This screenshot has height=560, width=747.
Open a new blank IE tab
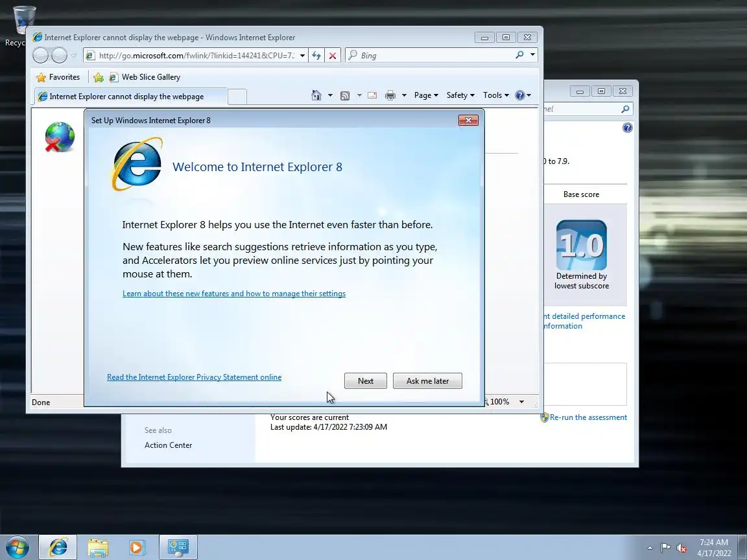tap(237, 97)
